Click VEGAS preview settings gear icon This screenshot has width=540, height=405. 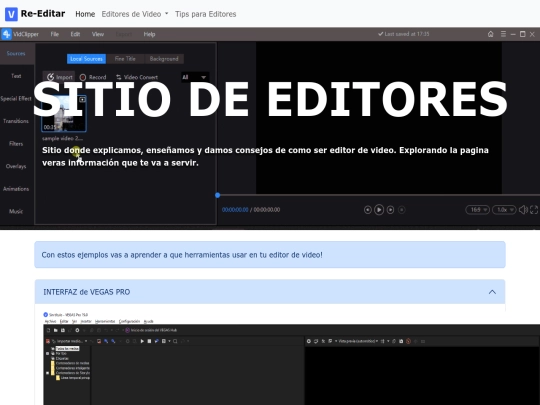(309, 341)
